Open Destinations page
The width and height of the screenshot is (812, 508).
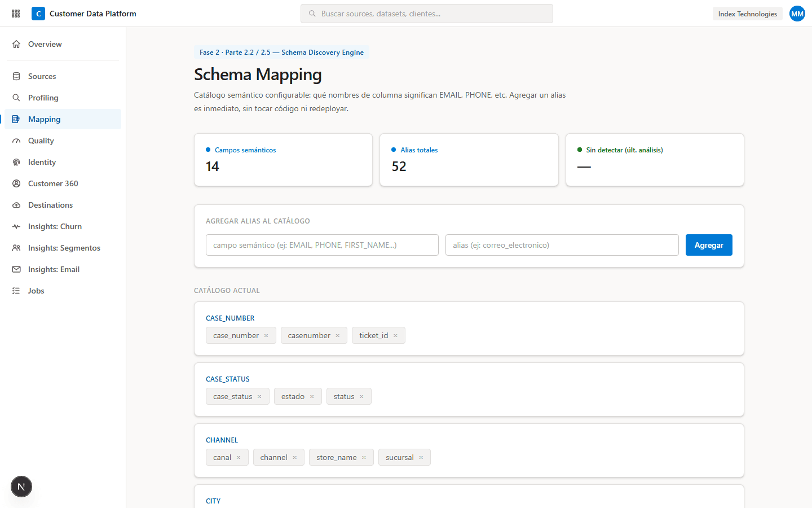click(x=63, y=205)
